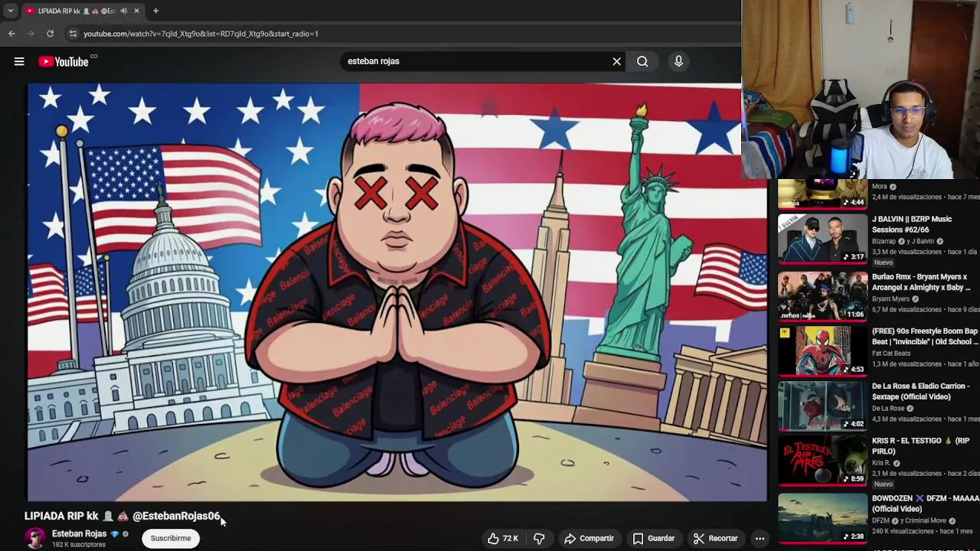Screen dimensions: 980x551
Task: Clear the search box with the X icon
Action: (x=616, y=61)
